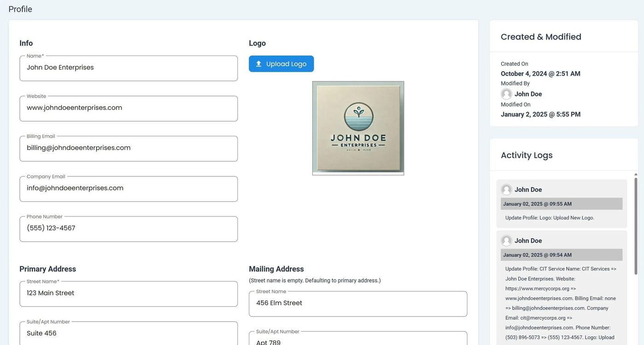The image size is (644, 345).
Task: Click the Activity Logs scroll-up arrow
Action: pyautogui.click(x=636, y=175)
